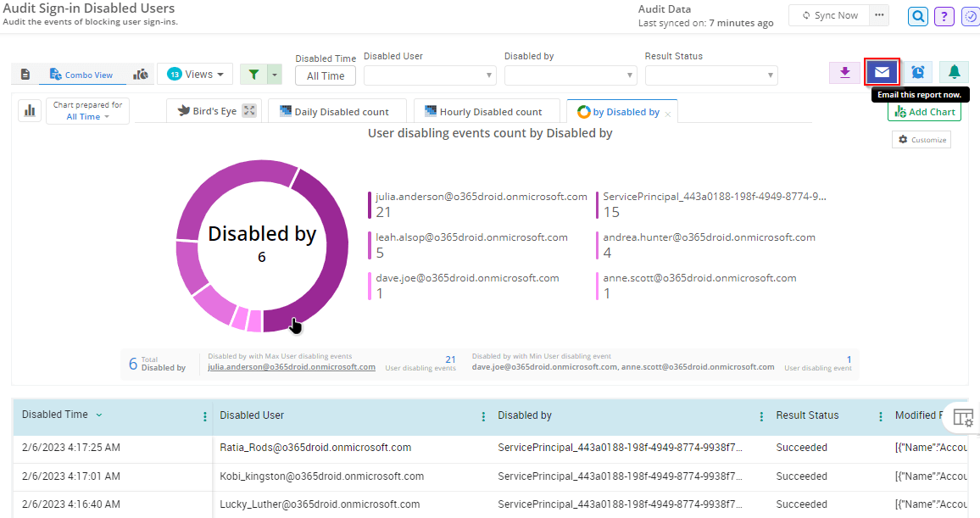Viewport: 980px width, 518px height.
Task: Apply the green filter funnel icon
Action: (x=254, y=74)
